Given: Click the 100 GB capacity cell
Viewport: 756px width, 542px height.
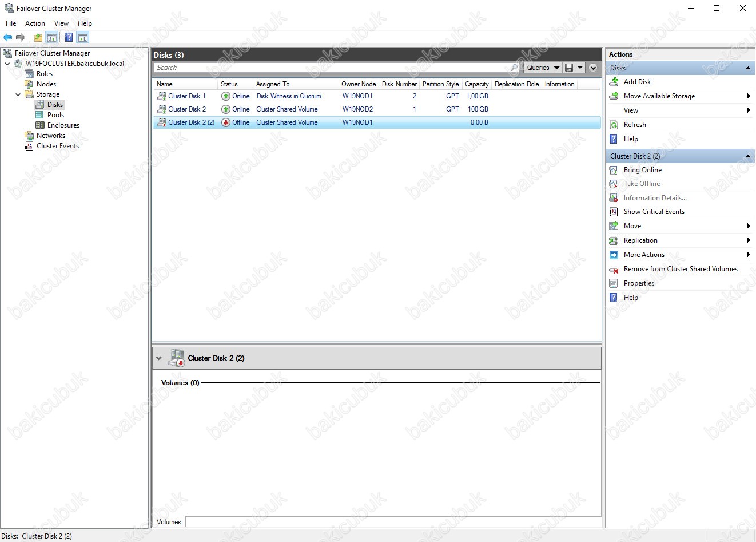Looking at the screenshot, I should [478, 109].
